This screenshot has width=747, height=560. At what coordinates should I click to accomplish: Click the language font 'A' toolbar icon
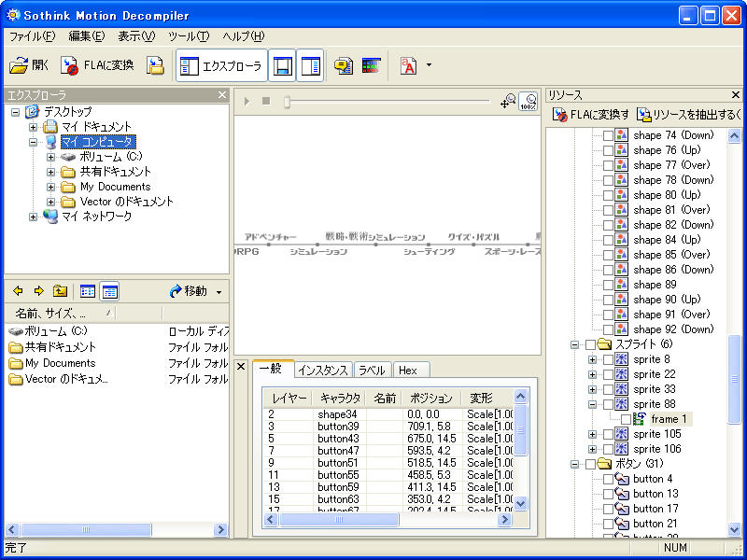408,65
